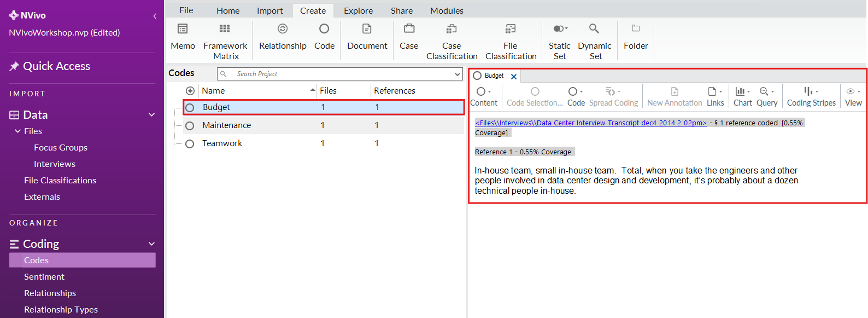Open Relationship Types
The image size is (868, 318).
coord(61,310)
